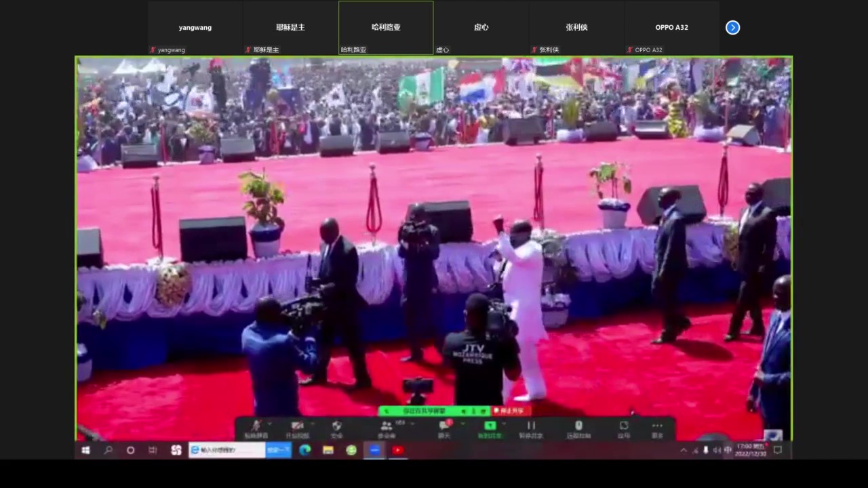The width and height of the screenshot is (868, 488).
Task: Select the OPPO A32 participant tile
Action: tap(671, 28)
